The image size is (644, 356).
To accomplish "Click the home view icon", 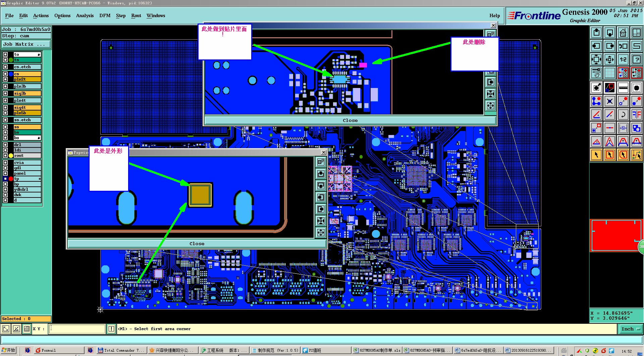I will [623, 33].
